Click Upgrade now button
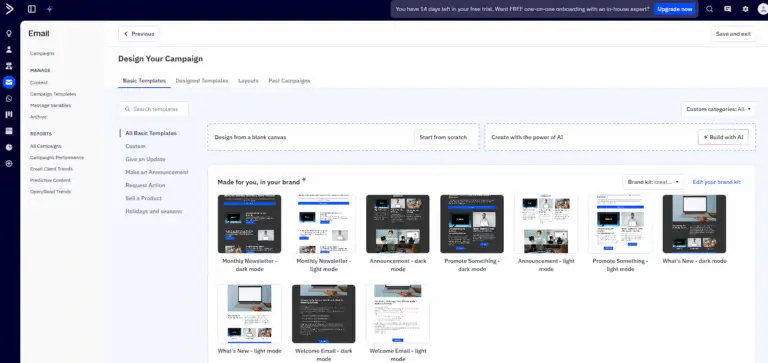768x363 pixels. [x=675, y=9]
